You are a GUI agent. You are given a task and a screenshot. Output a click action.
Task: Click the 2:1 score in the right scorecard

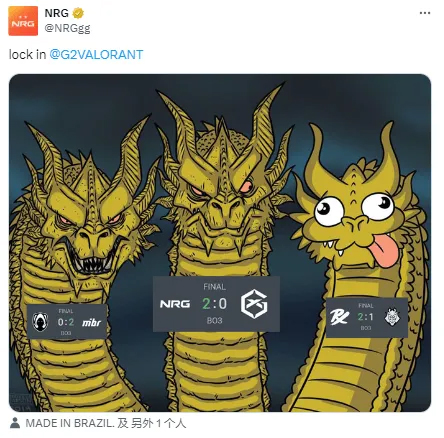[x=366, y=317]
